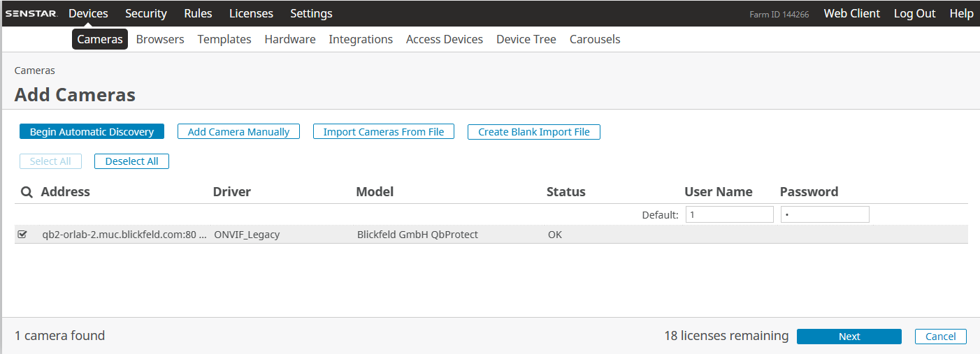Open the Devices menu
The image size is (980, 354).
(x=88, y=13)
